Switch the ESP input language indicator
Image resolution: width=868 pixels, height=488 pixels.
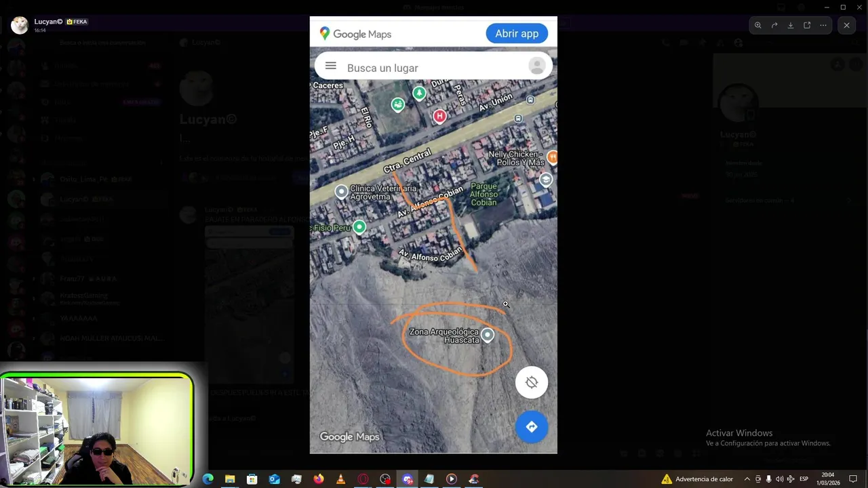(804, 479)
